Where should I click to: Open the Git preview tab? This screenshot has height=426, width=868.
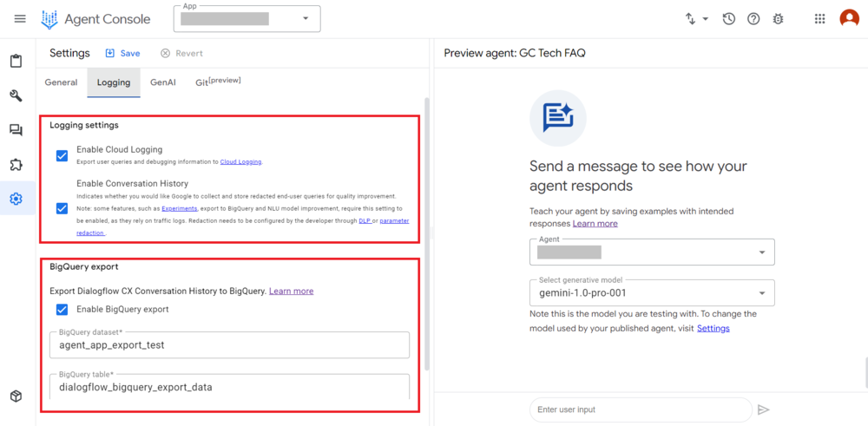click(x=218, y=82)
